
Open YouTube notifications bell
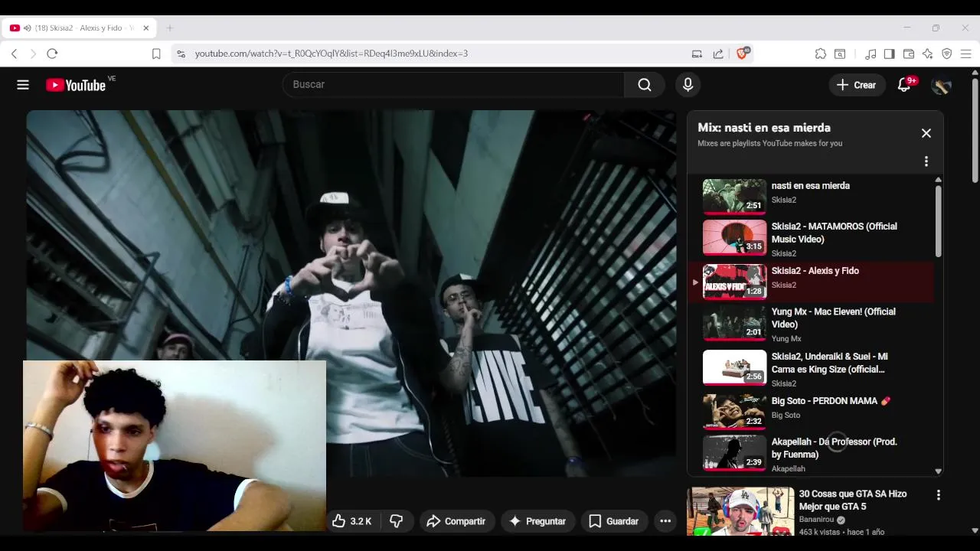[x=904, y=85]
